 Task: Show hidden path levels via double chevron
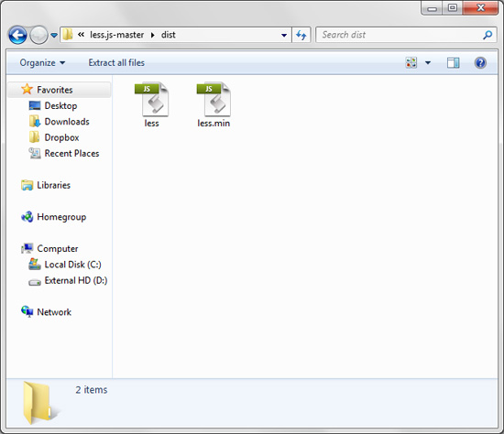click(81, 35)
